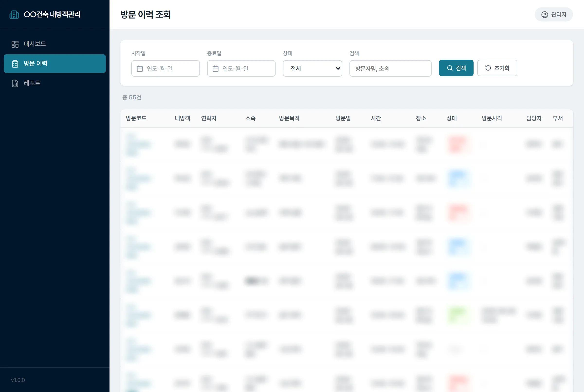Click the 방문시각 column header
This screenshot has width=584, height=392.
492,118
